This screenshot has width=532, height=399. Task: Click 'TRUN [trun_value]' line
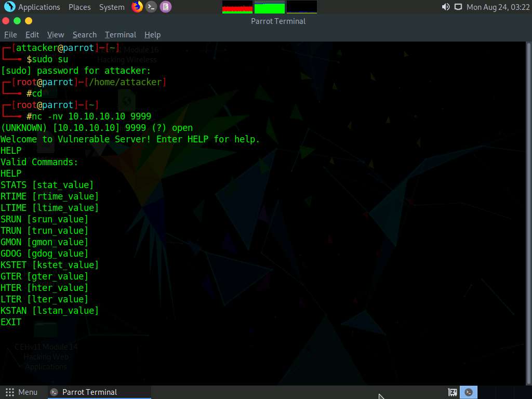pyautogui.click(x=45, y=231)
